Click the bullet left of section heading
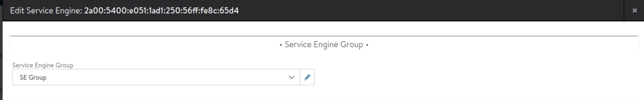 click(281, 45)
